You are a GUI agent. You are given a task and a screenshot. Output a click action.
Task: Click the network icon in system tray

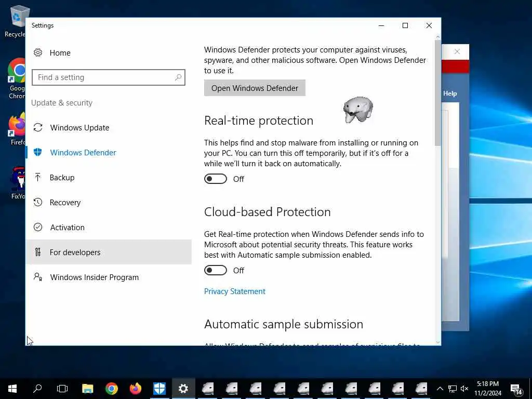point(453,389)
